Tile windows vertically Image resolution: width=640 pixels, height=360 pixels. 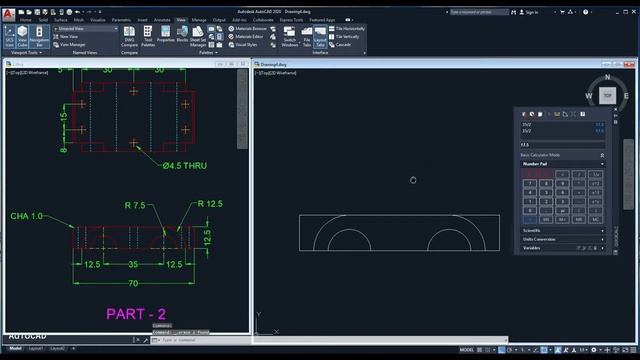pos(344,36)
